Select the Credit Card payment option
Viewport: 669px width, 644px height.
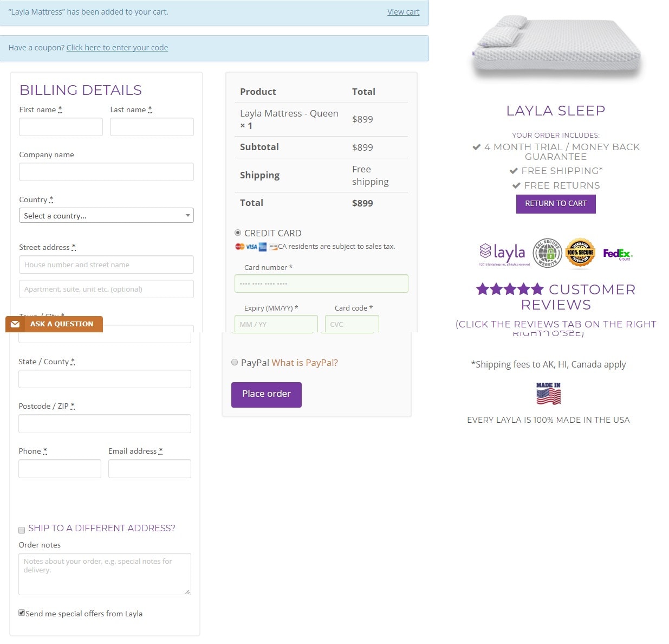tap(238, 233)
